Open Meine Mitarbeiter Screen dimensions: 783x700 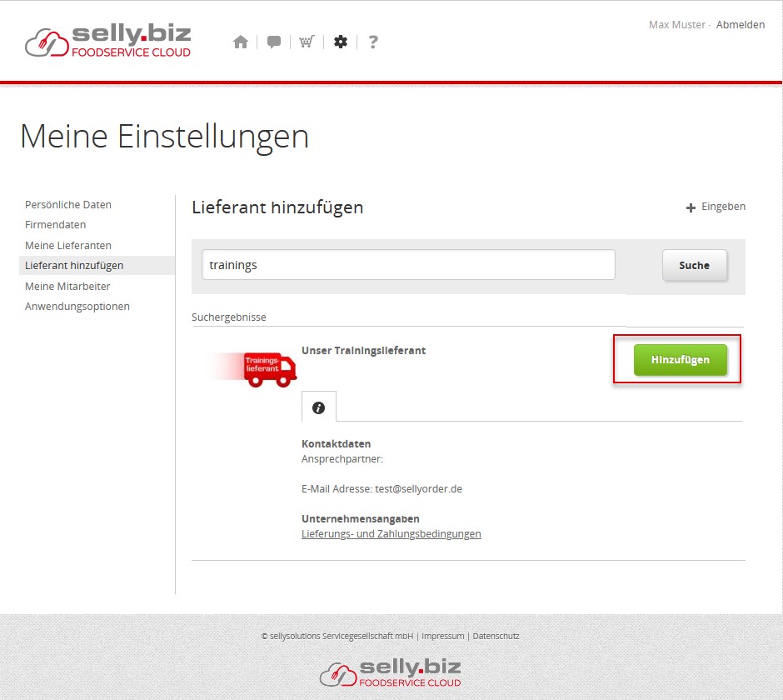point(67,287)
